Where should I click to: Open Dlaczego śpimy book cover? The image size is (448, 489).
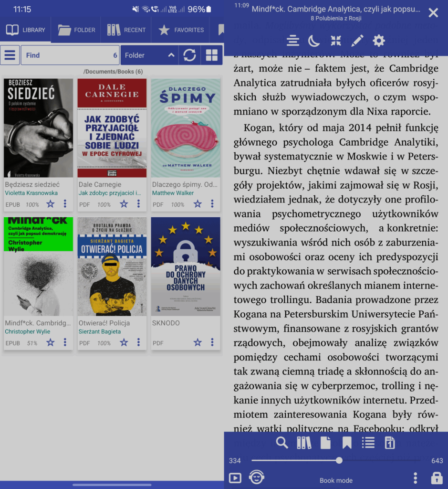click(186, 128)
